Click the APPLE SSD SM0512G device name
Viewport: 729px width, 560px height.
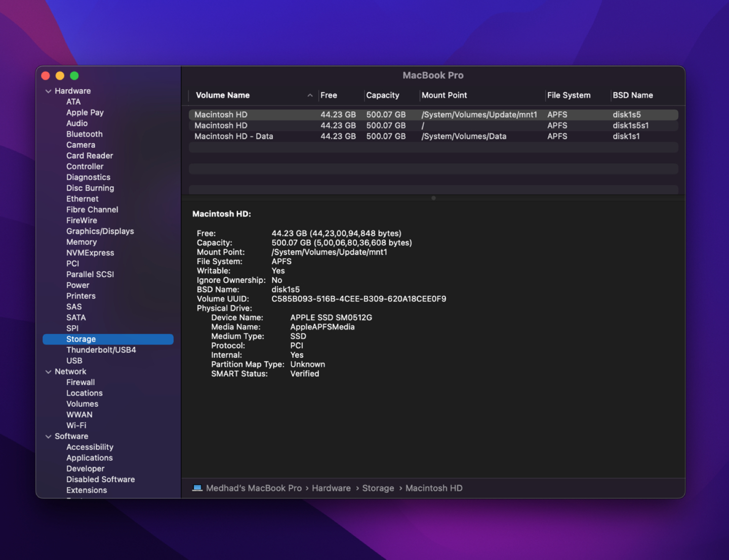point(331,318)
